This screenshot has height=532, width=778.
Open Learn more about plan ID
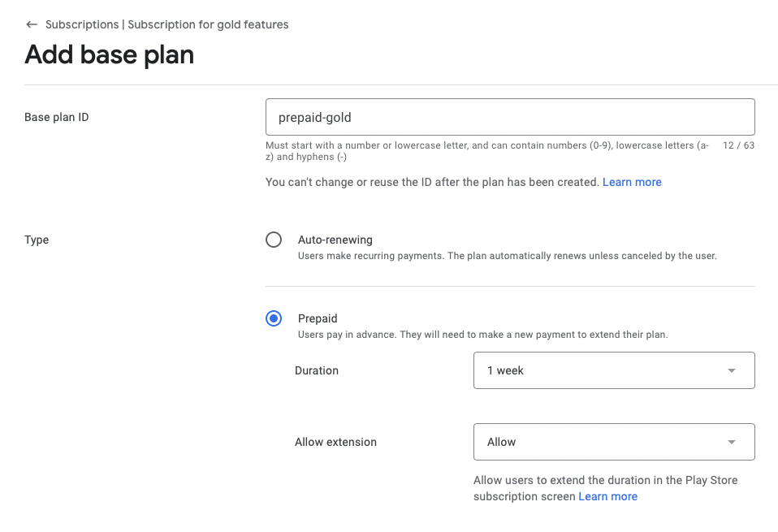point(632,182)
